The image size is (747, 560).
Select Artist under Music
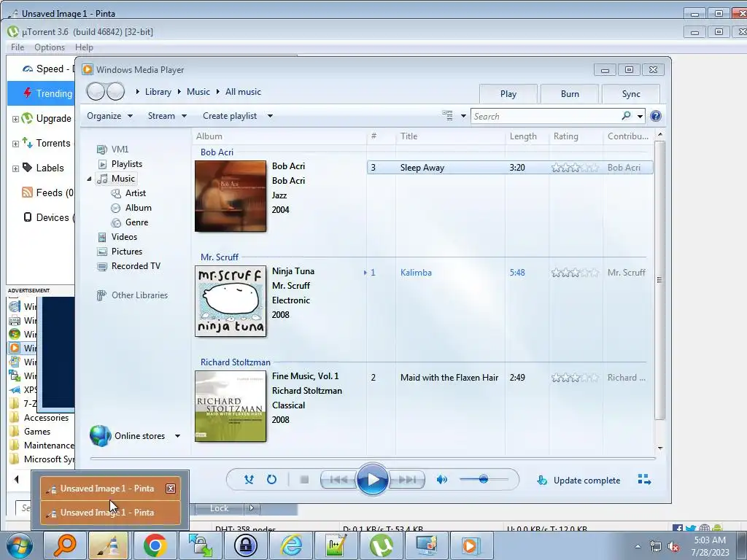(x=135, y=192)
